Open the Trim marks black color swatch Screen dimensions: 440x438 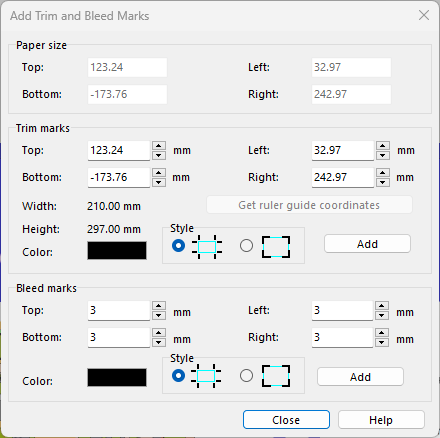tap(117, 251)
